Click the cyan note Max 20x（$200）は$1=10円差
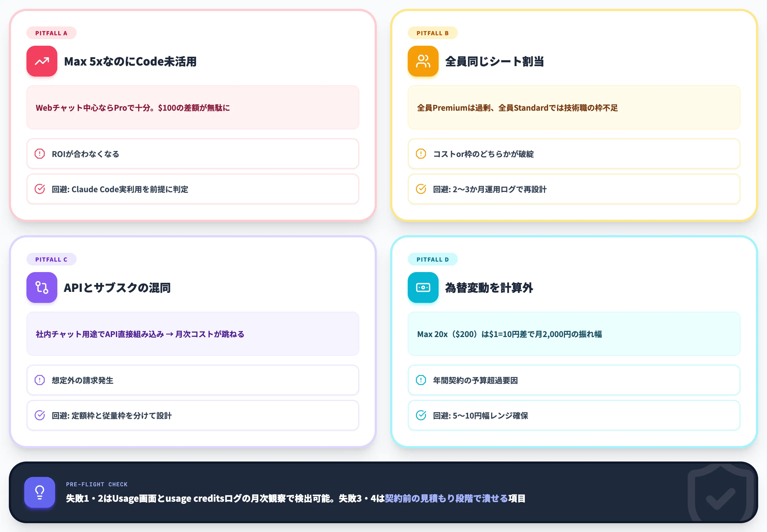Image resolution: width=767 pixels, height=532 pixels. click(x=574, y=334)
